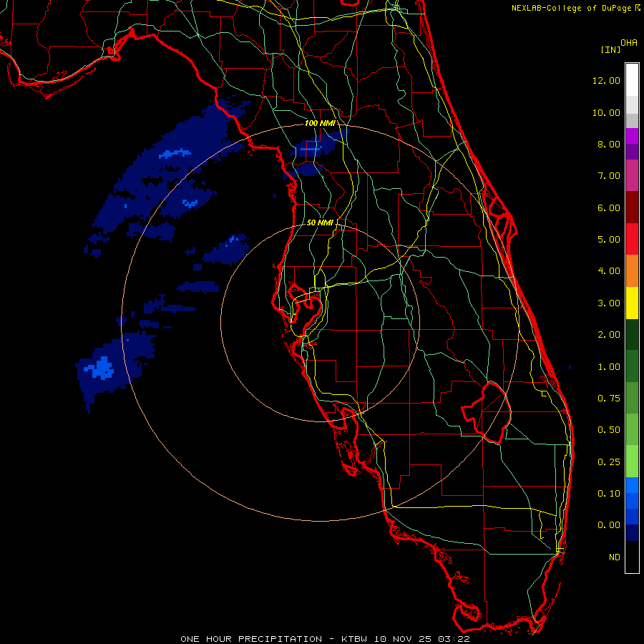Select the yellow swatch in the legend
The width and height of the screenshot is (644, 644).
pyautogui.click(x=632, y=303)
